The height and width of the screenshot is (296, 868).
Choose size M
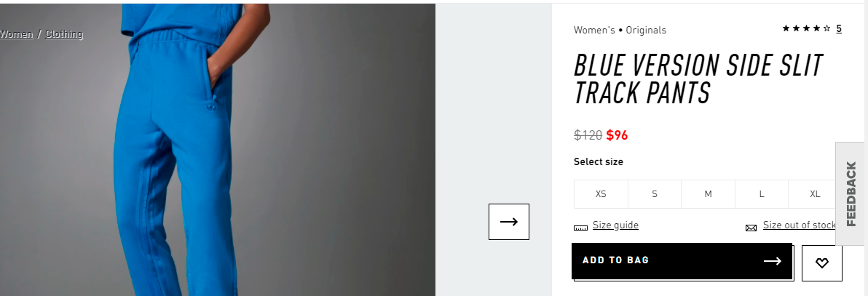(x=708, y=194)
